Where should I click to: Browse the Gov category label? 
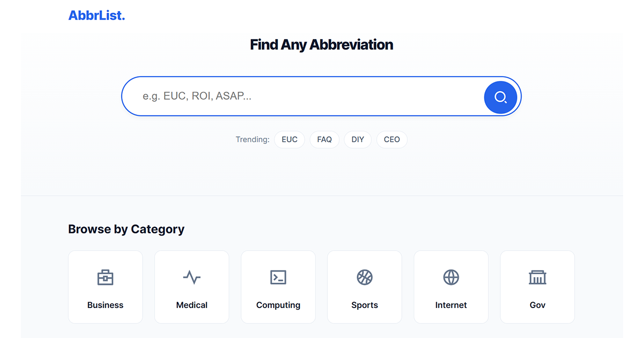point(537,305)
